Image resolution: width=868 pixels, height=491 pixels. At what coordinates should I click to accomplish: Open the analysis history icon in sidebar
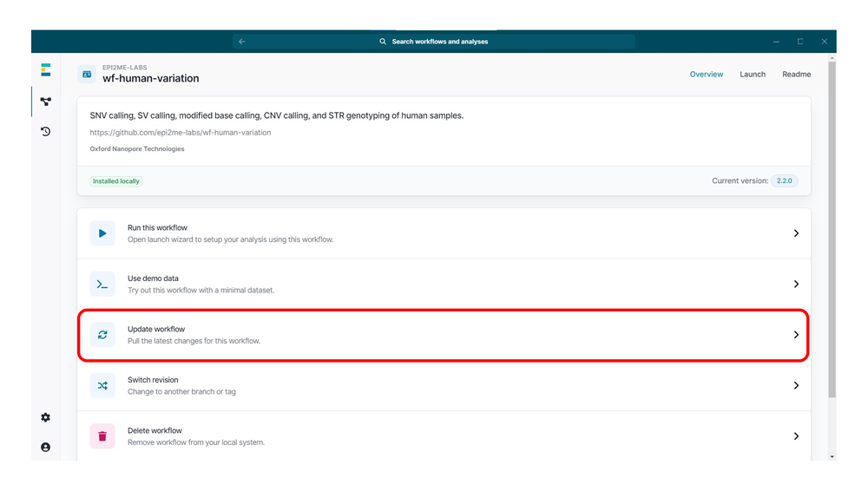(x=46, y=131)
